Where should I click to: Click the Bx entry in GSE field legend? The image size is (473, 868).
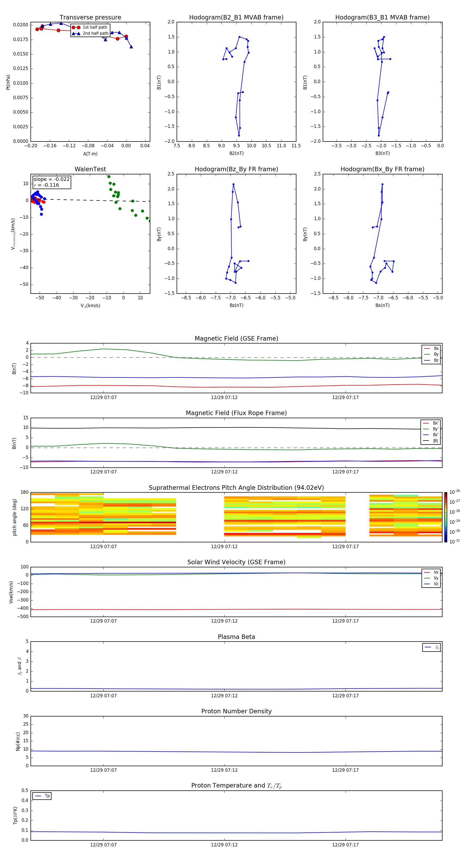431,349
